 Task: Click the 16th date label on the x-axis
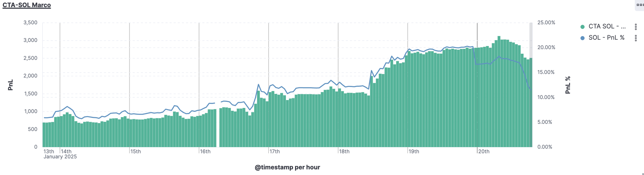(205, 151)
